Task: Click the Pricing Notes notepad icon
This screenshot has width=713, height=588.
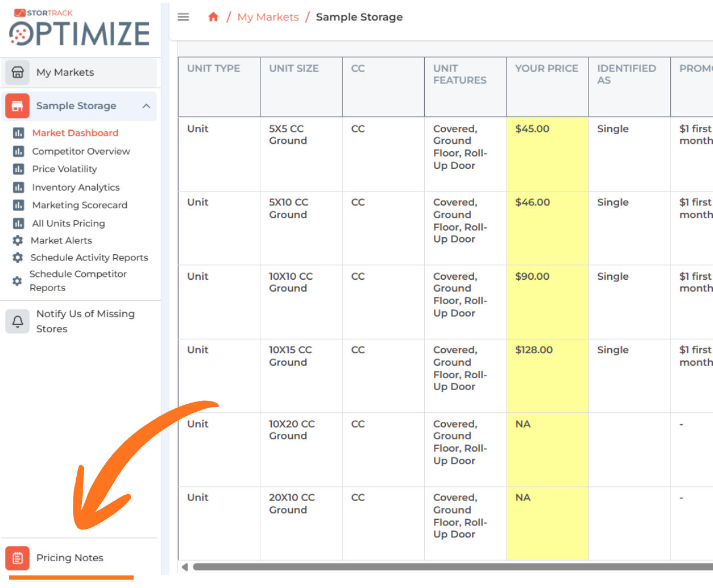Action: [18, 558]
